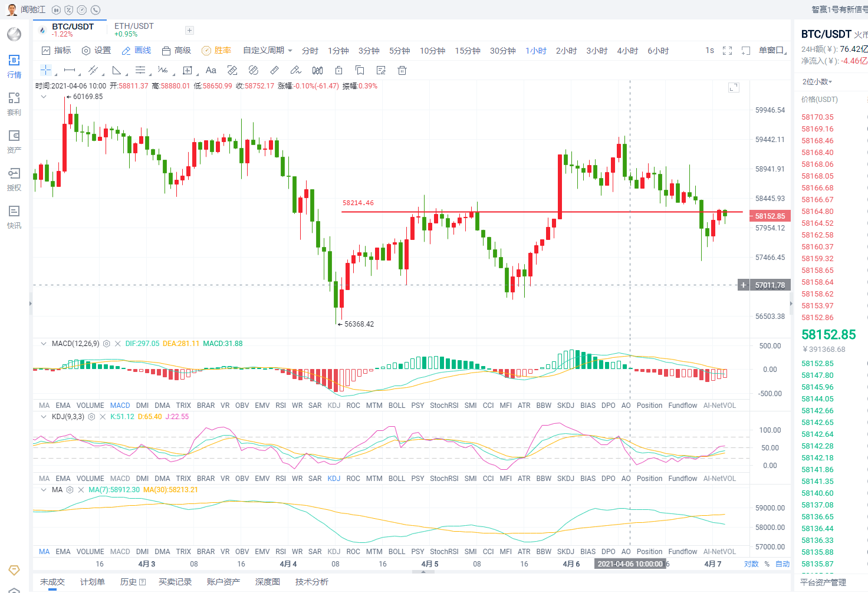Viewport: 868px width, 593px height.
Task: Toggle 自动 auto scale
Action: [x=782, y=564]
